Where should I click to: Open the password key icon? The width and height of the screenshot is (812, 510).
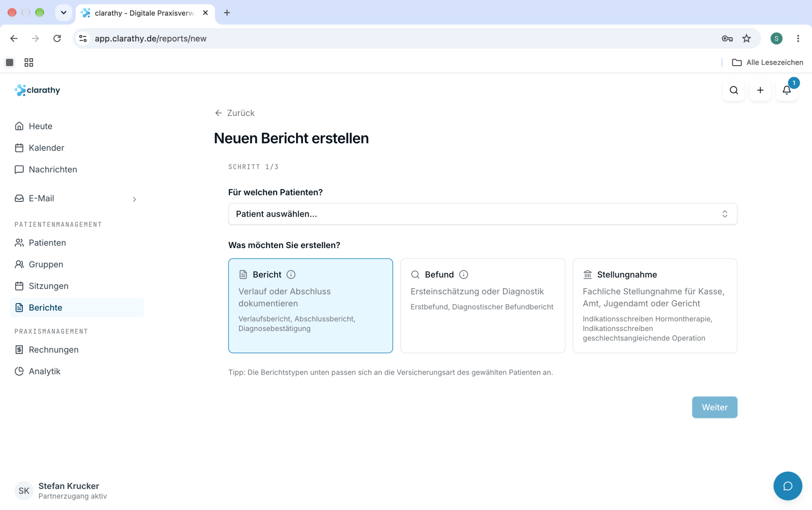pyautogui.click(x=727, y=39)
